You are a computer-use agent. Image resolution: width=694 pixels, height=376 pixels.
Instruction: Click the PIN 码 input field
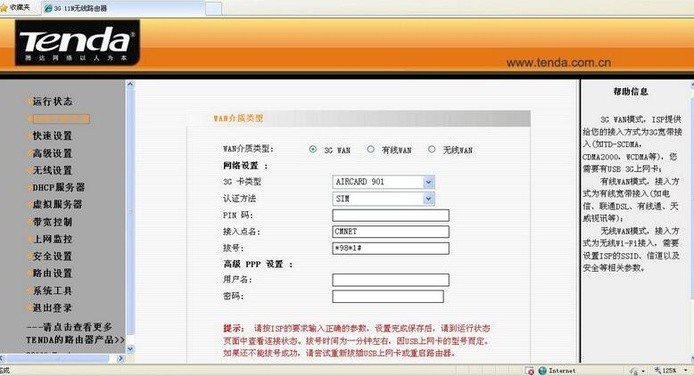tap(390, 215)
